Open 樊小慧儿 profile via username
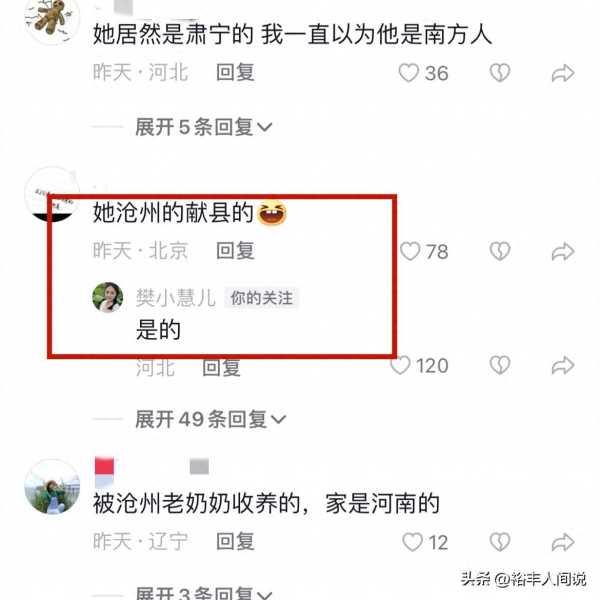600x600 pixels. coord(176,298)
